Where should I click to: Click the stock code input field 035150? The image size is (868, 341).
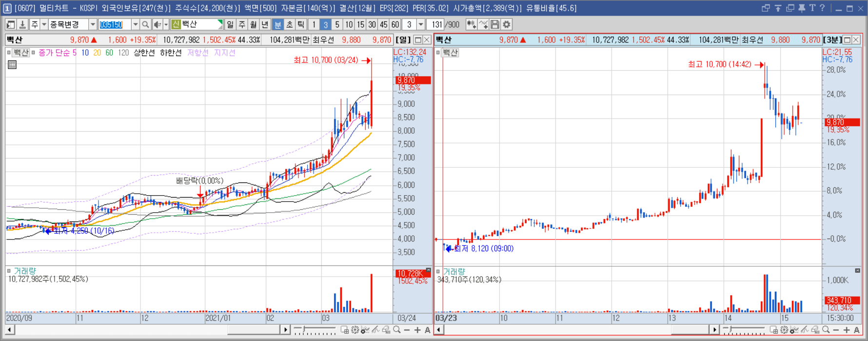click(115, 24)
